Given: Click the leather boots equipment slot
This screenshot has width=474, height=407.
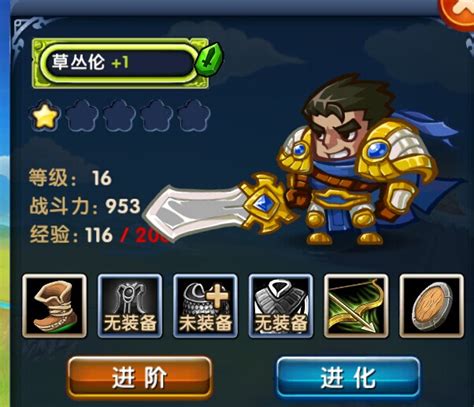Looking at the screenshot, I should click(55, 306).
